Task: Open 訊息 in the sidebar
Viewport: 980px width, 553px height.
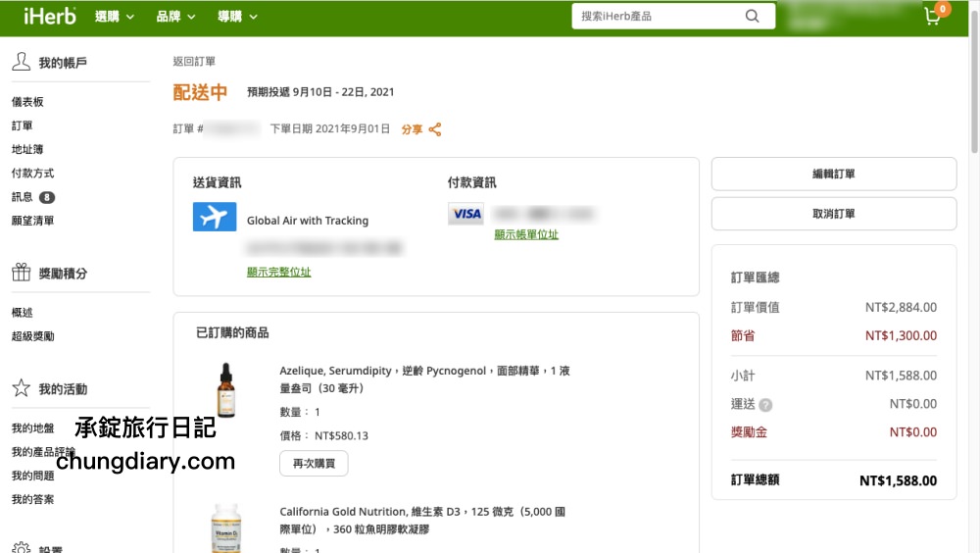Action: (x=22, y=197)
